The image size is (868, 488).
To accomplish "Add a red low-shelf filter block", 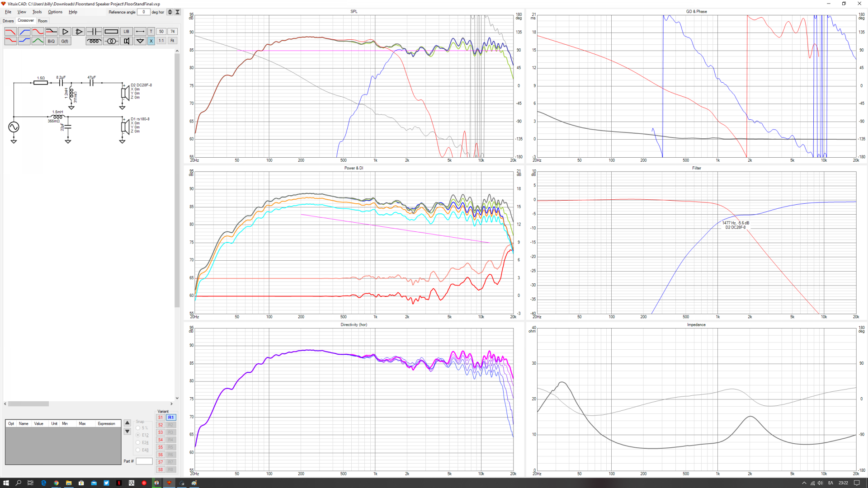I will 10,41.
